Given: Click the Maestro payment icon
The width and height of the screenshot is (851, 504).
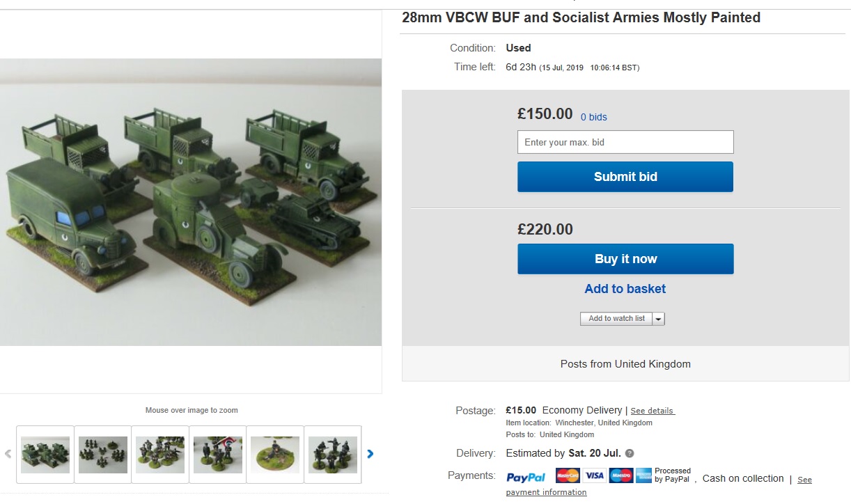Looking at the screenshot, I should pyautogui.click(x=620, y=475).
